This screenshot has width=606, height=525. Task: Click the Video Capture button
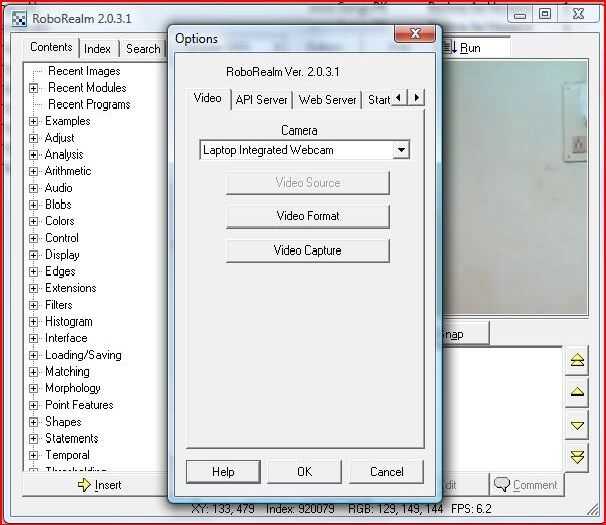pyautogui.click(x=308, y=251)
